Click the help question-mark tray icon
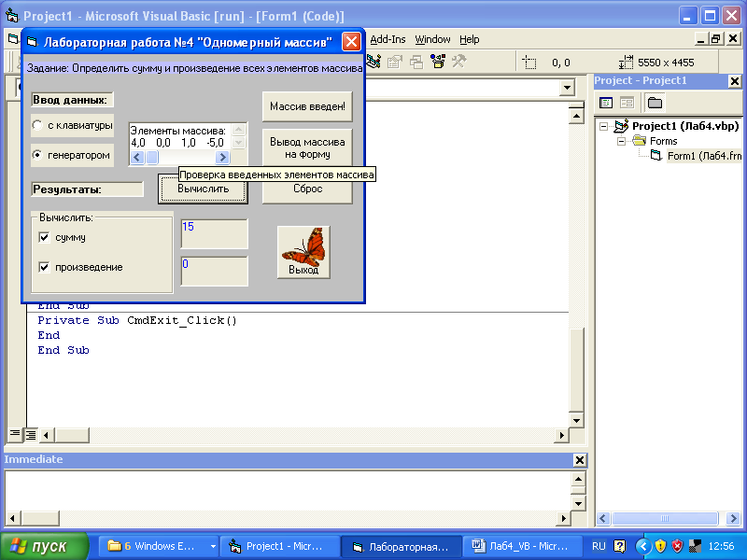Viewport: 747px width, 560px height. 620,546
